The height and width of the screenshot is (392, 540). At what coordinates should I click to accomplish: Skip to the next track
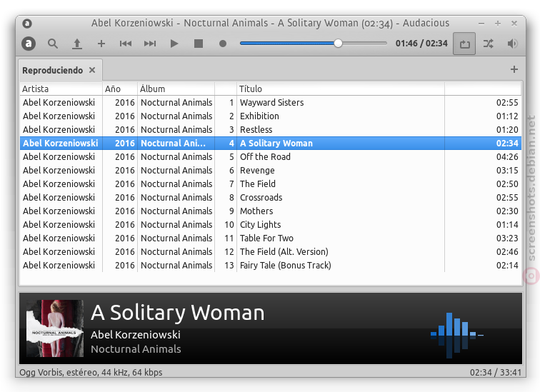tap(150, 44)
